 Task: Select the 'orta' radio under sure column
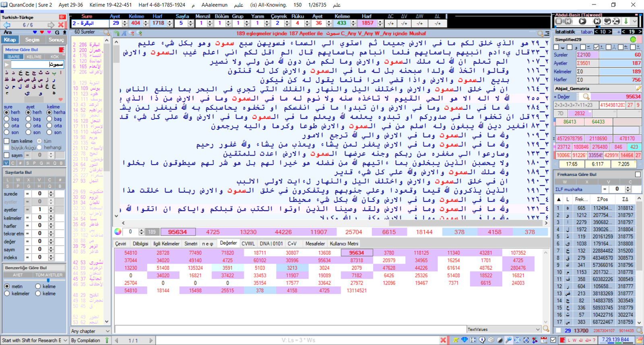click(x=7, y=125)
